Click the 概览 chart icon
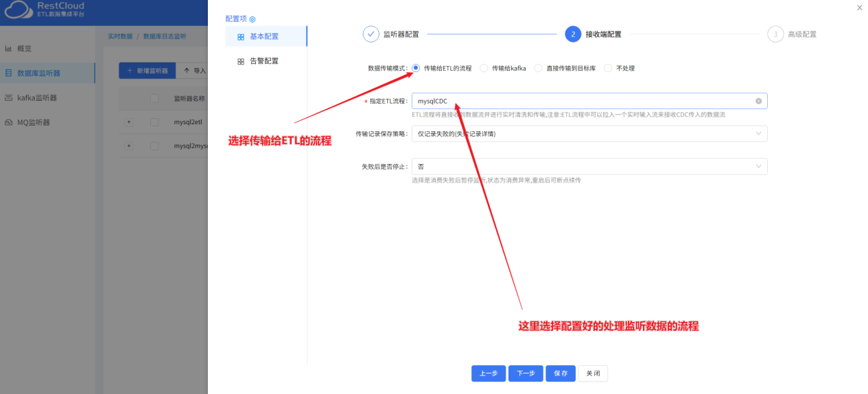Viewport: 868px width, 394px height. point(9,49)
